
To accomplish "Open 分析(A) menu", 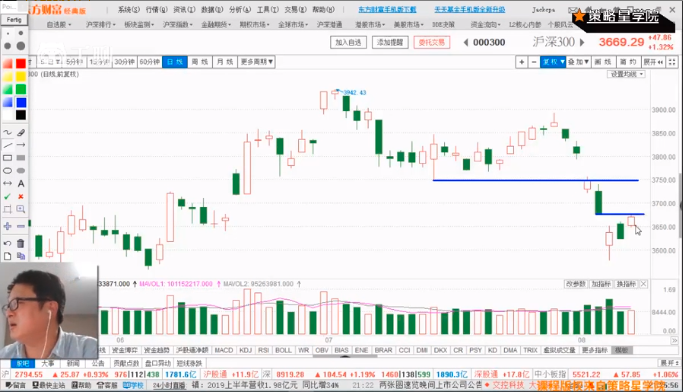I will pos(240,10).
